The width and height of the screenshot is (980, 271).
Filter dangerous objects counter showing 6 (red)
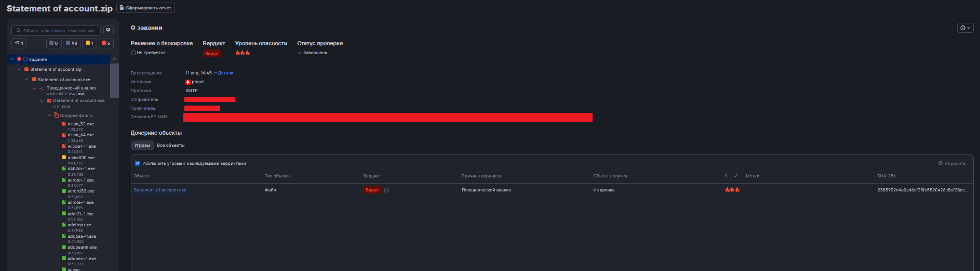pyautogui.click(x=106, y=43)
